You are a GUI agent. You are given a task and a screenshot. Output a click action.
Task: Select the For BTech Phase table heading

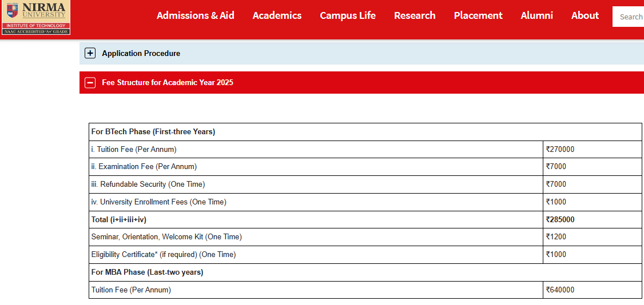click(153, 132)
